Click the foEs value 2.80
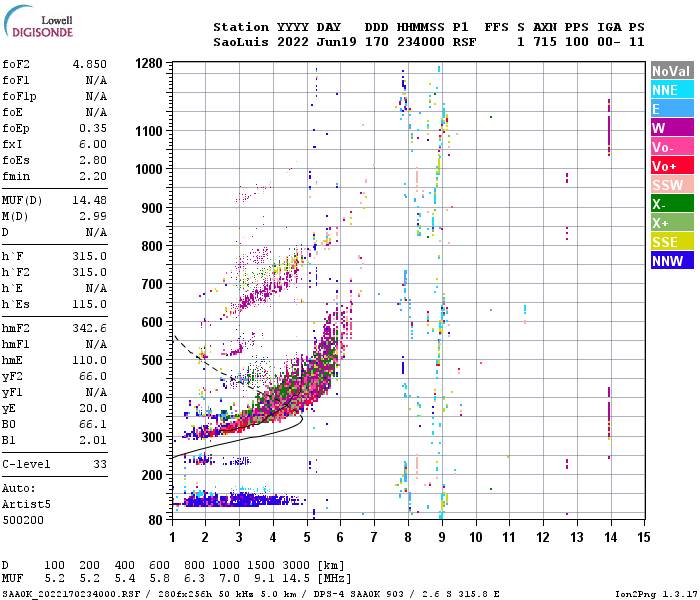Screen dimensions: 700x600 click(93, 160)
